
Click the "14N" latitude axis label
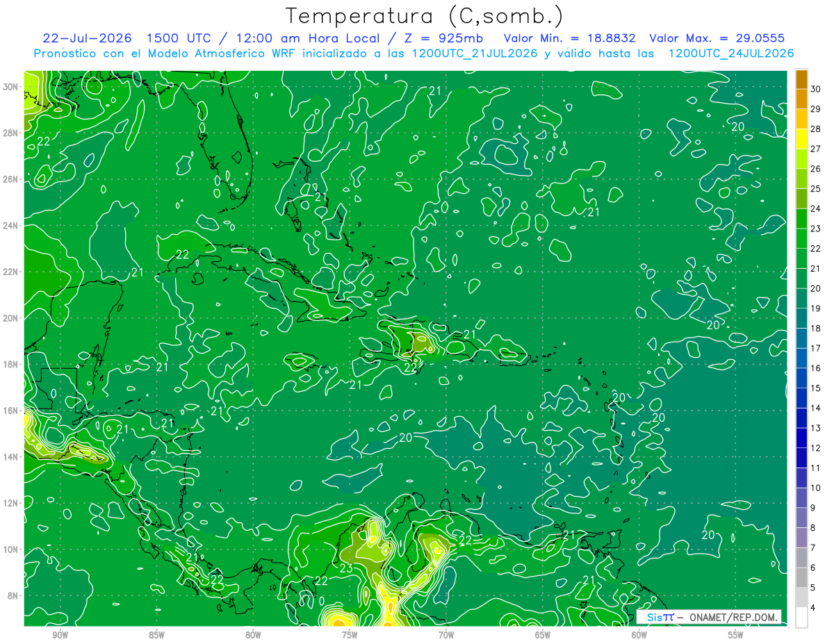coord(12,456)
